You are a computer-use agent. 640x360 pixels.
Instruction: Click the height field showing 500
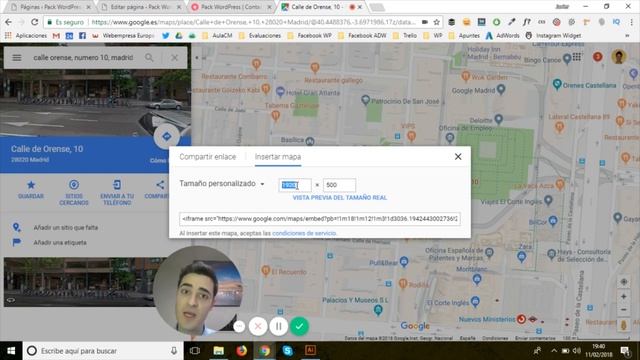coord(339,185)
